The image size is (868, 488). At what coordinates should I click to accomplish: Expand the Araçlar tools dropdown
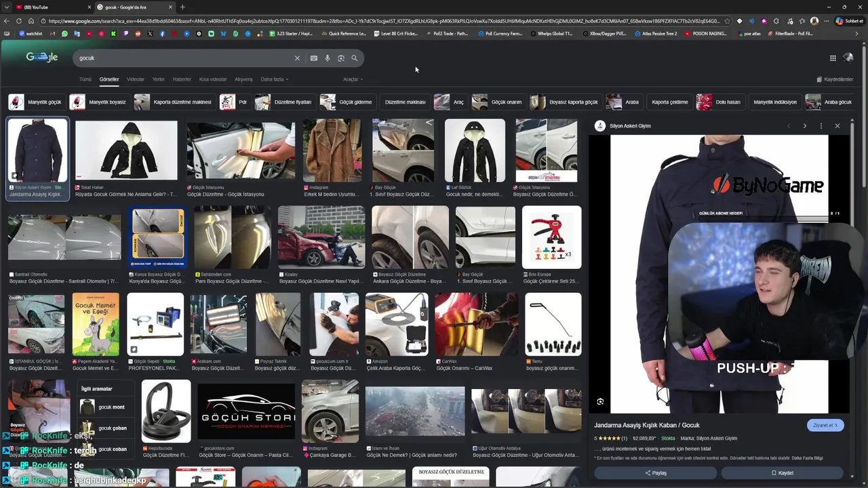(353, 79)
